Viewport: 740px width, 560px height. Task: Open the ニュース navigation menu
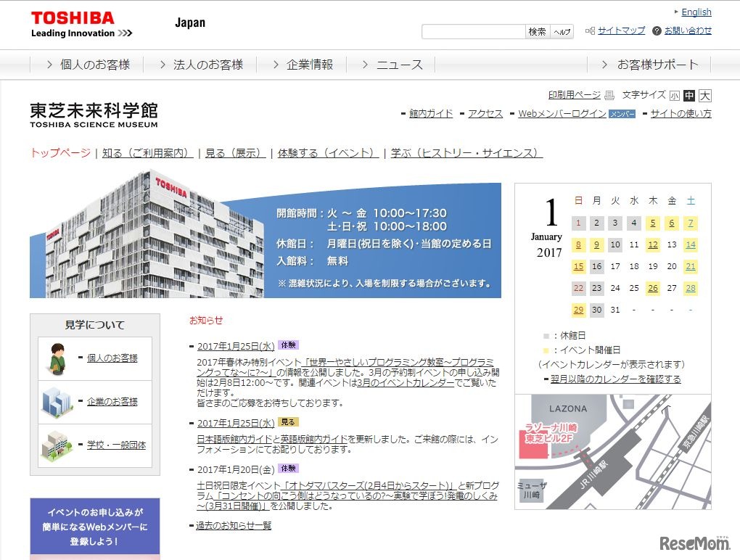pyautogui.click(x=392, y=65)
